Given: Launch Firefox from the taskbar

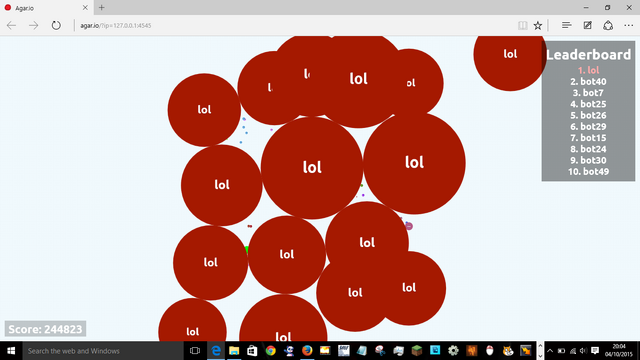Looking at the screenshot, I should [x=307, y=351].
